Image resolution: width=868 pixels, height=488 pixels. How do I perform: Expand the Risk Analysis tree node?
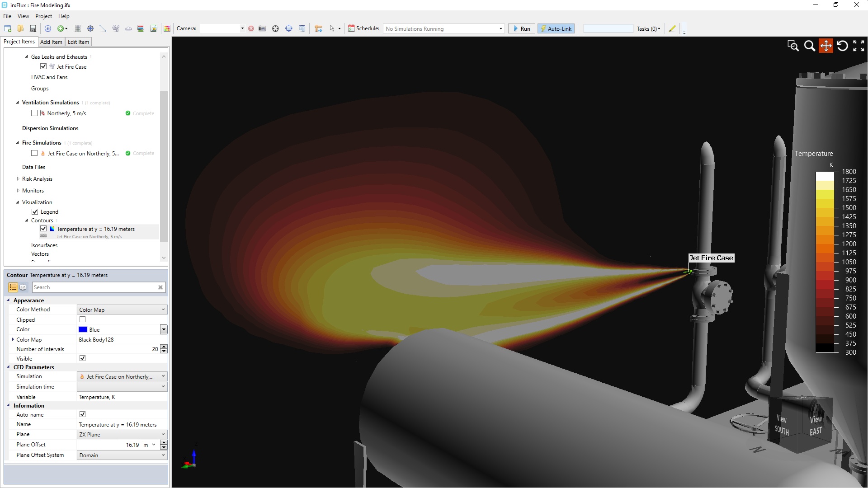(18, 179)
